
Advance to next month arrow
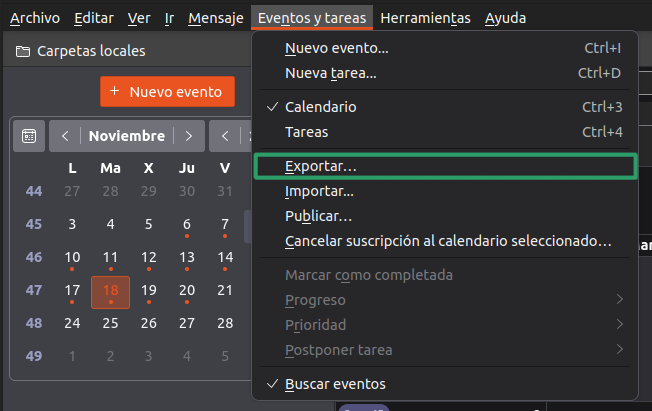click(188, 136)
